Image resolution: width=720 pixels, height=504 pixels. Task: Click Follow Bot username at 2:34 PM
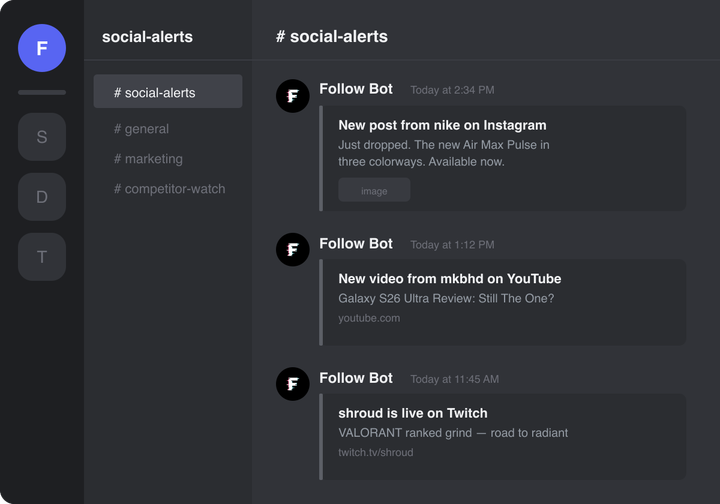(x=356, y=89)
